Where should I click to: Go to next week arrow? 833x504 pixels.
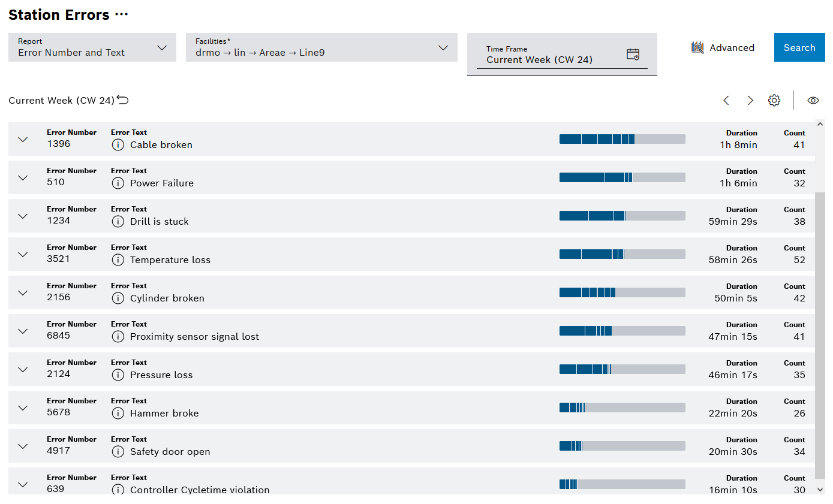pos(750,101)
